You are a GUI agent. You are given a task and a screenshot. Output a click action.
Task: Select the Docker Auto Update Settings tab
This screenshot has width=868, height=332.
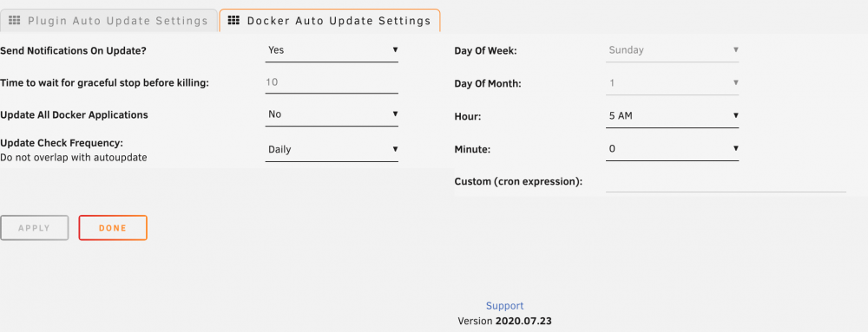pos(330,21)
